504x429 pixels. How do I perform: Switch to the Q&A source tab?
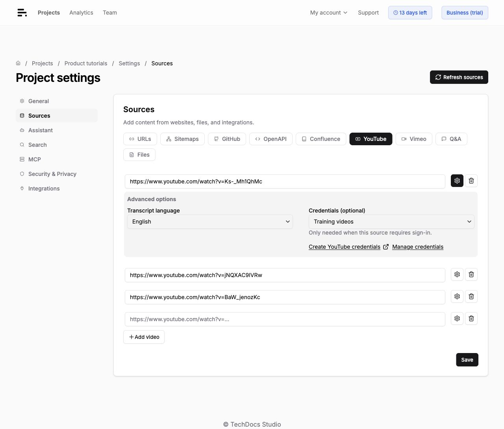click(451, 139)
